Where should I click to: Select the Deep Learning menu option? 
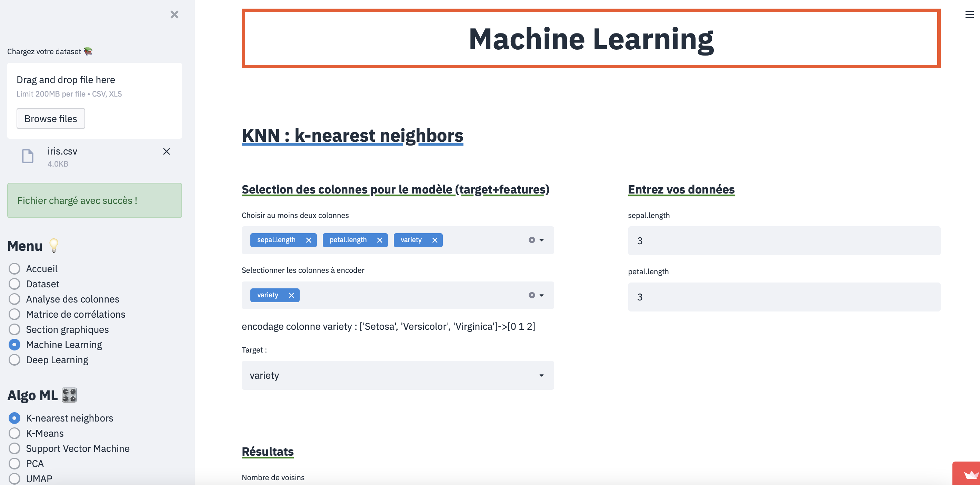click(14, 360)
